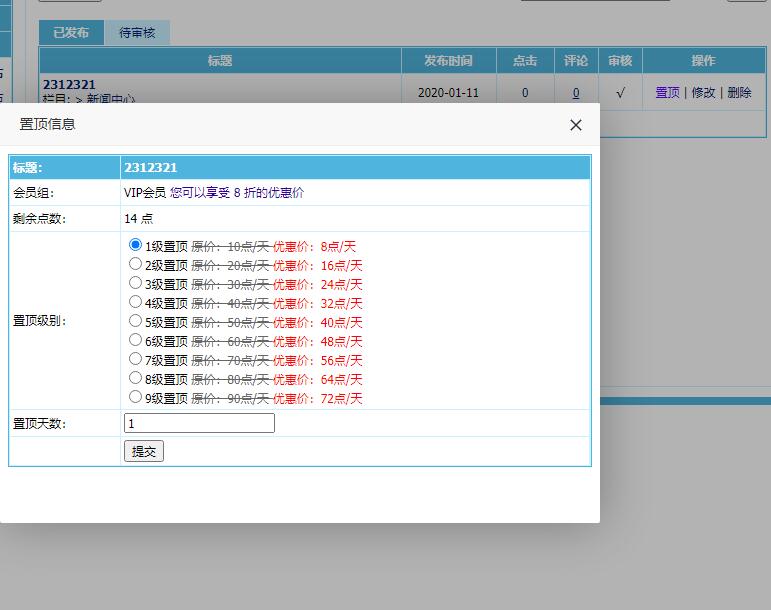Choose 6级置顶 radio option
Viewport: 771px width, 610px height.
point(135,340)
